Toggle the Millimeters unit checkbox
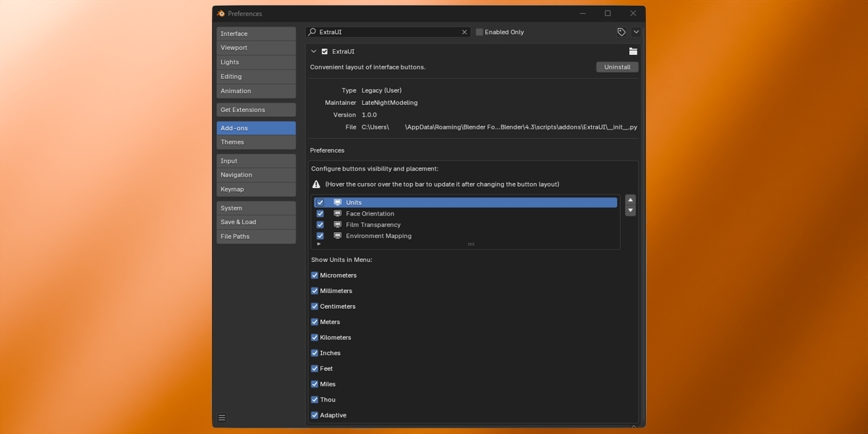 [x=315, y=291]
